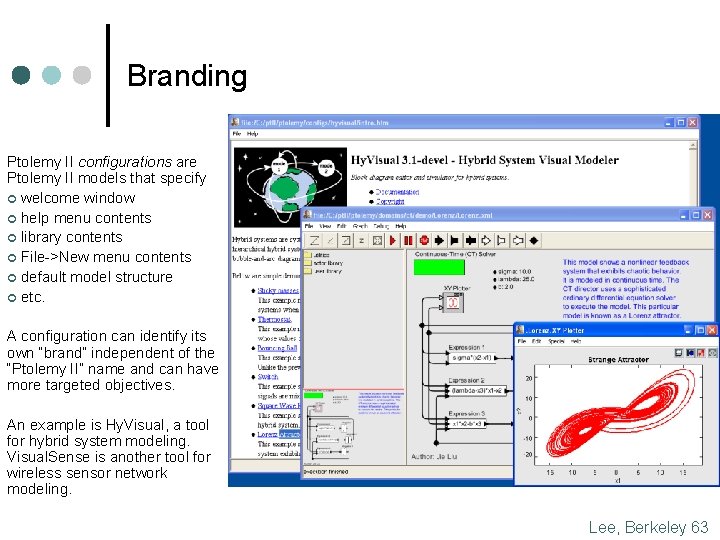Click the plot format icon in XY Plotter

[x=701, y=352]
